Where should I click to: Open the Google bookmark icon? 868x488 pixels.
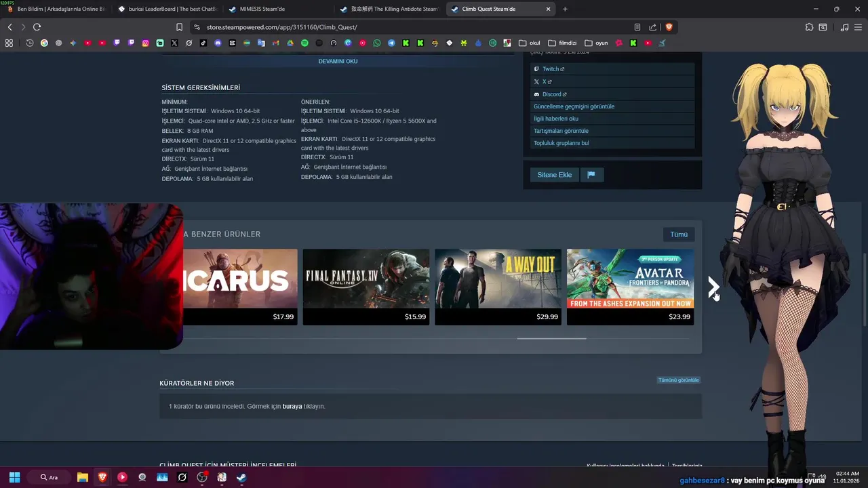tap(44, 43)
